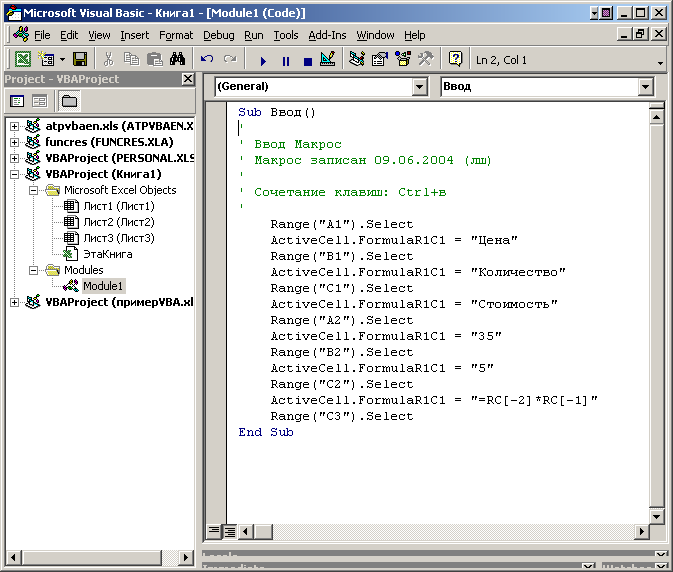Select ЭтаКнига in project tree
Viewport: 673px width, 572px height.
(107, 254)
